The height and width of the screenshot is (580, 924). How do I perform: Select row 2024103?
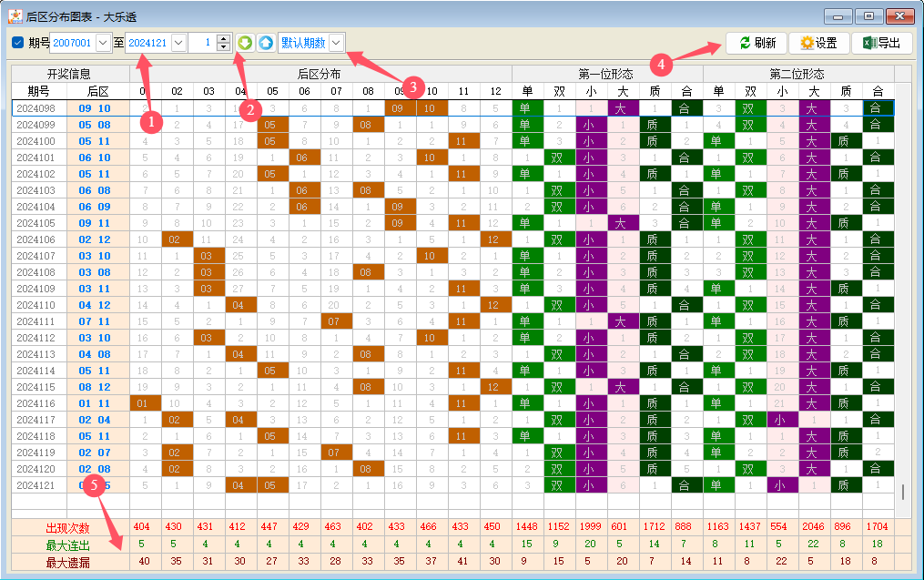452,190
